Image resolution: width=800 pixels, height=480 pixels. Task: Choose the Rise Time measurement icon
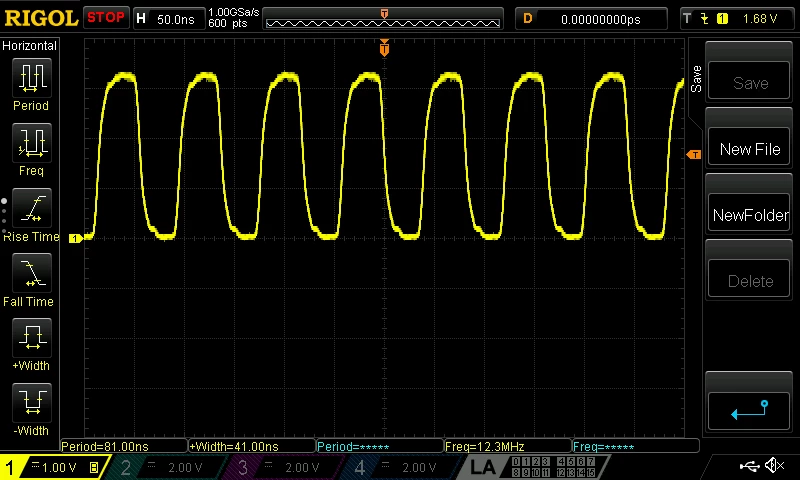(x=32, y=208)
